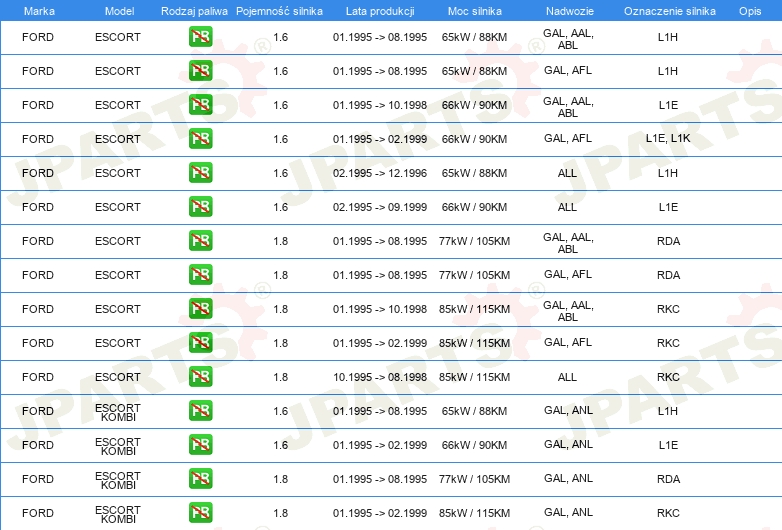Select 'ALL' body cell in 02.1995 -> 12.1996 row
Viewport: 782px width, 530px height.
567,173
